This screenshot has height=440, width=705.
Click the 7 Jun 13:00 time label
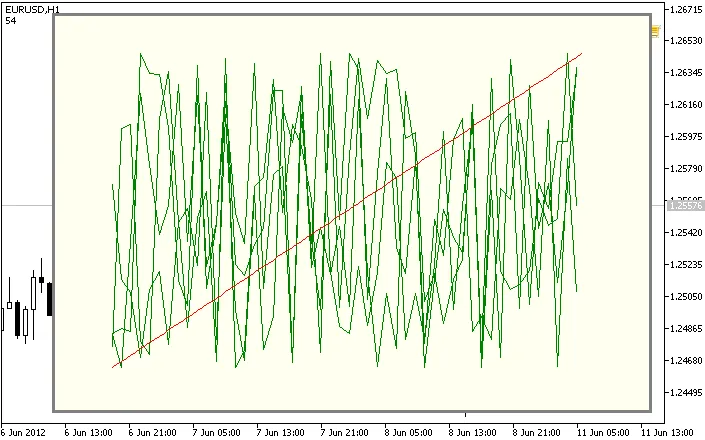pyautogui.click(x=281, y=433)
